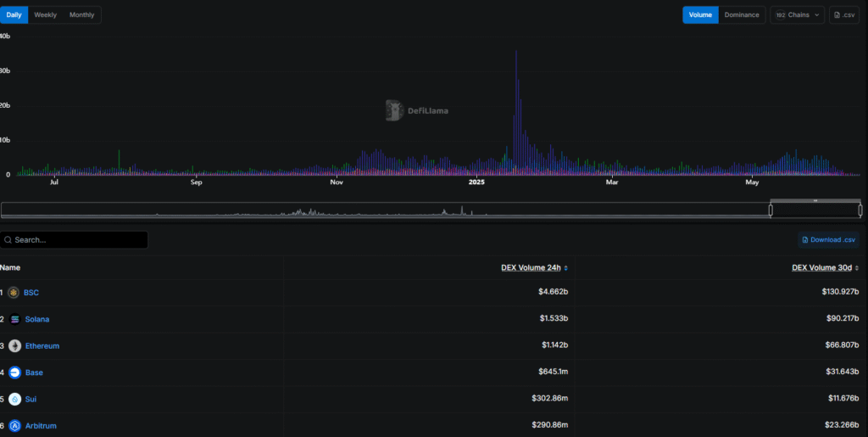Click Base 30d volume $31.643b
The image size is (868, 437).
tap(843, 373)
